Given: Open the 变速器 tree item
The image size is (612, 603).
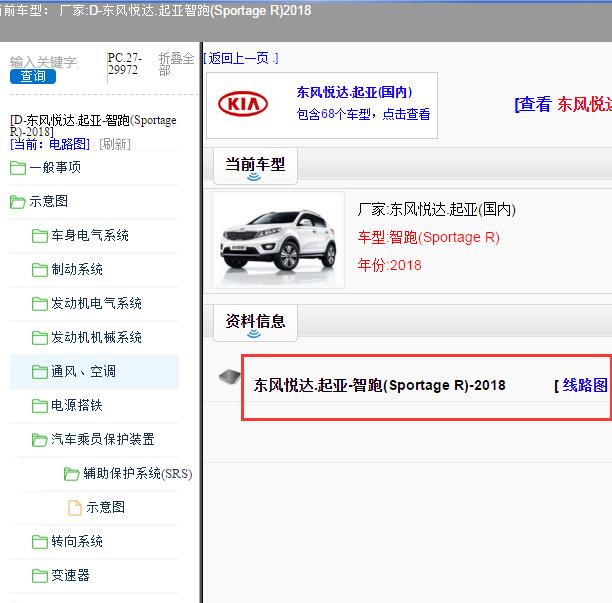Looking at the screenshot, I should [x=70, y=575].
